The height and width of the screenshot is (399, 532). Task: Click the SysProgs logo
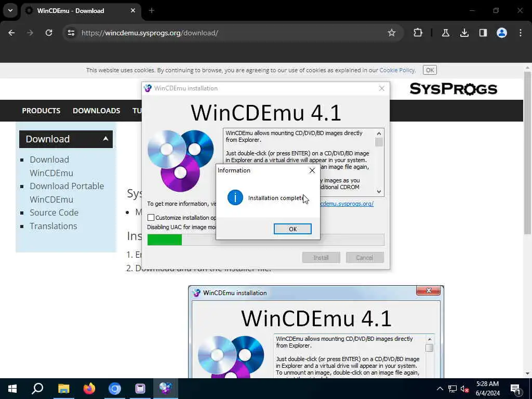[x=453, y=89]
